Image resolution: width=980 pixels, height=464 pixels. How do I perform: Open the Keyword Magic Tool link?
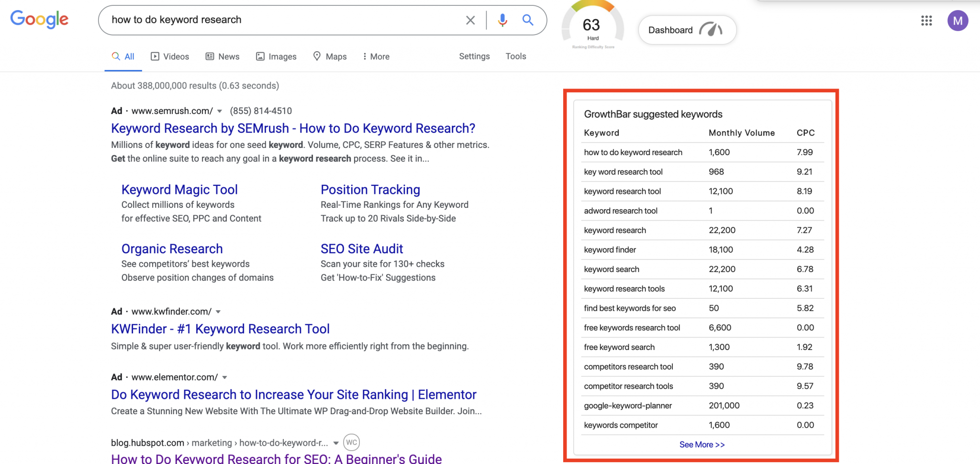(179, 190)
